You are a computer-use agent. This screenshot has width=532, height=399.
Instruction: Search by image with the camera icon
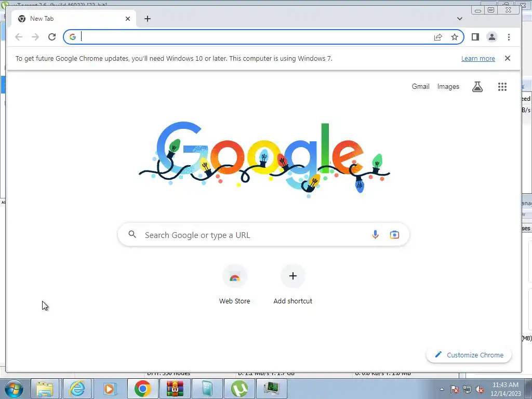click(x=395, y=235)
